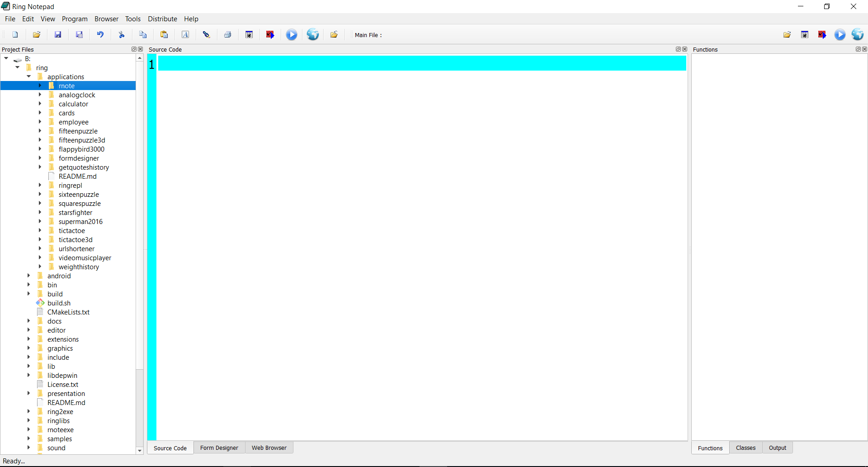868x467 pixels.
Task: Collapse the ring folder
Action: [18, 67]
